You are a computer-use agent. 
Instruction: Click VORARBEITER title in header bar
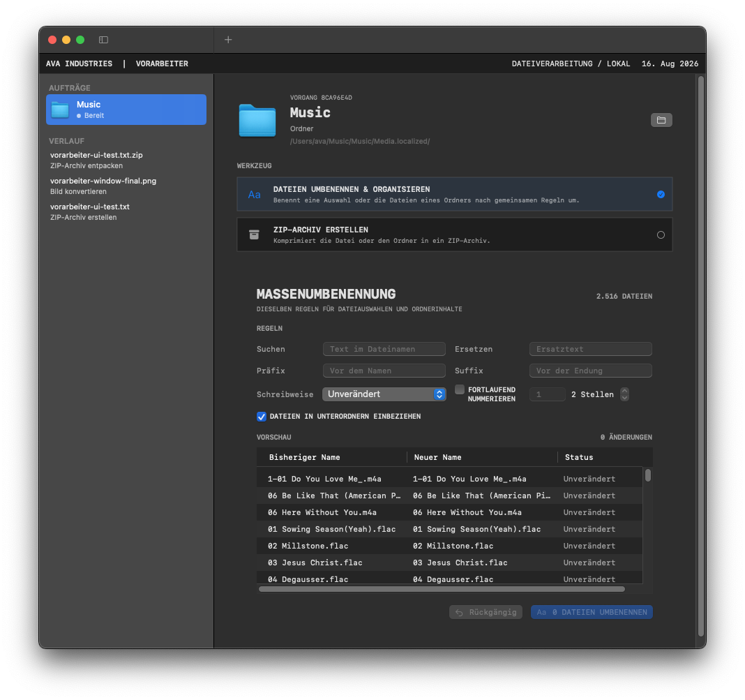[x=162, y=64]
